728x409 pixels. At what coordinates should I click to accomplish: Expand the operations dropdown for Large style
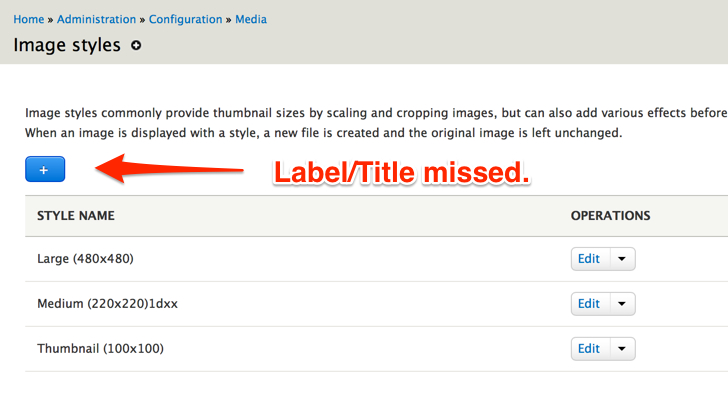coord(621,259)
